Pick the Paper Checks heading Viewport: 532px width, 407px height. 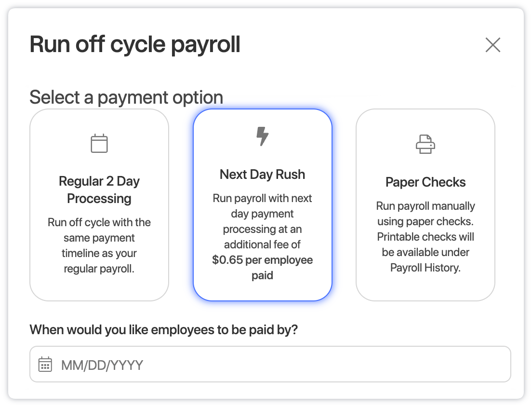[x=425, y=182]
